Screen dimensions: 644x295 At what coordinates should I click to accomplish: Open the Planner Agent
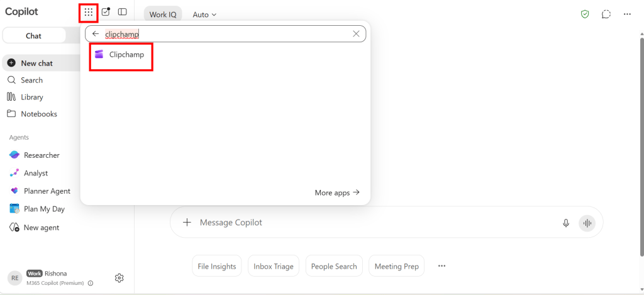40,191
